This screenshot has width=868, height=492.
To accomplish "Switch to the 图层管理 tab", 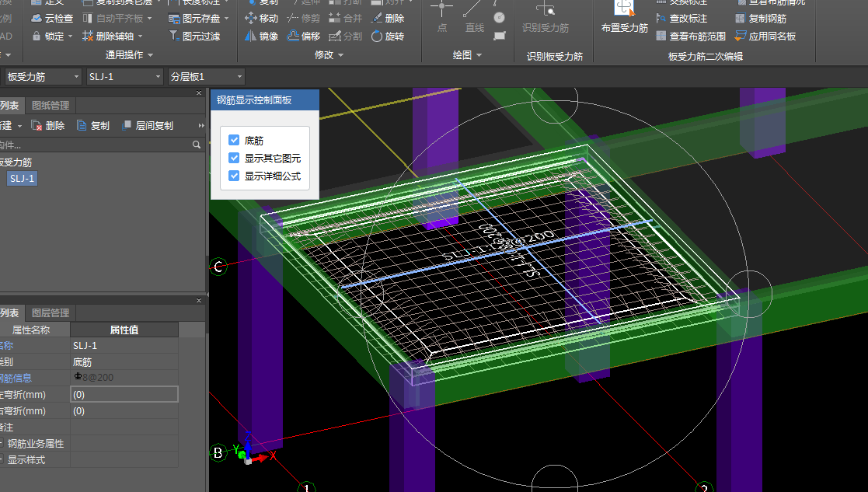I will pos(51,312).
